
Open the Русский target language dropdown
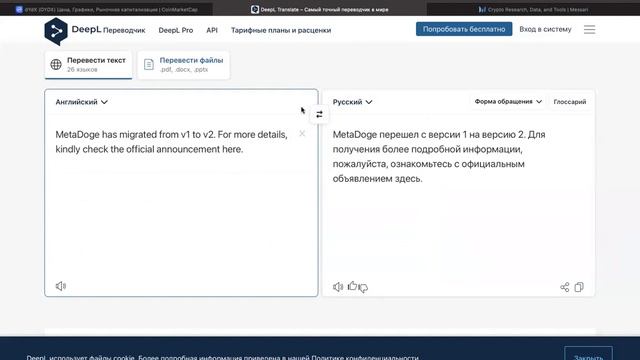(x=352, y=102)
